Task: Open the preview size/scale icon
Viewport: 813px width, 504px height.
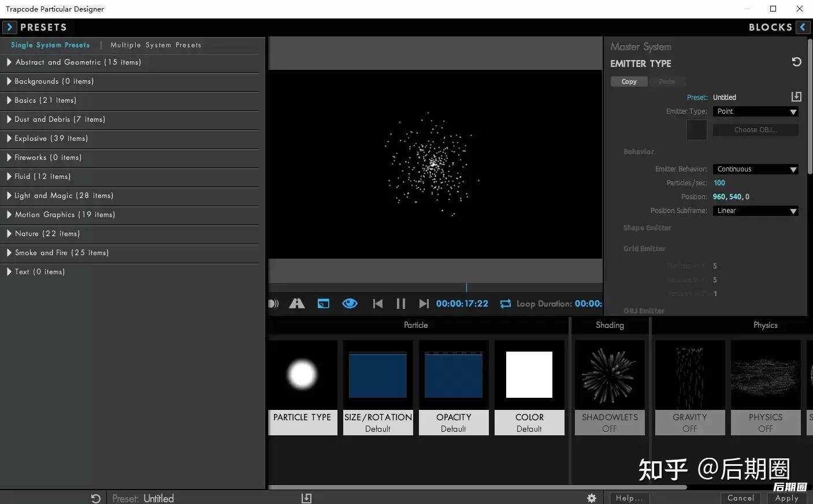Action: point(323,303)
